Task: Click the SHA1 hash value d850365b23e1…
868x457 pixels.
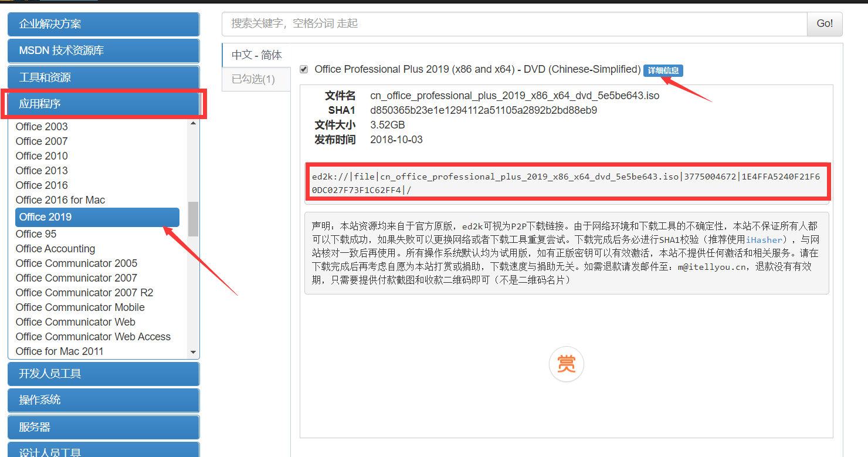Action: (x=484, y=110)
